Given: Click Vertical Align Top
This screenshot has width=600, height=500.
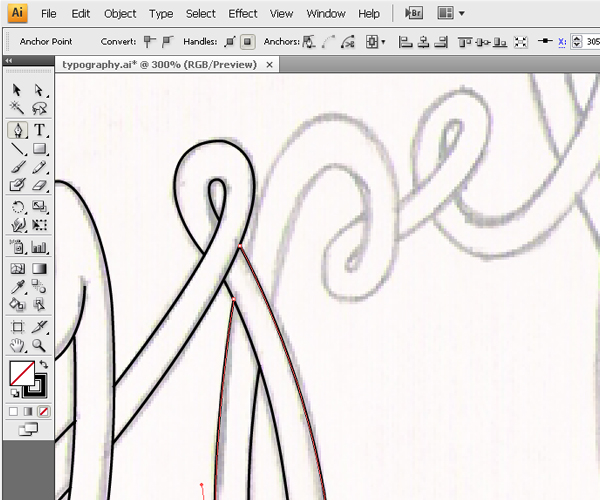Looking at the screenshot, I should click(x=465, y=42).
